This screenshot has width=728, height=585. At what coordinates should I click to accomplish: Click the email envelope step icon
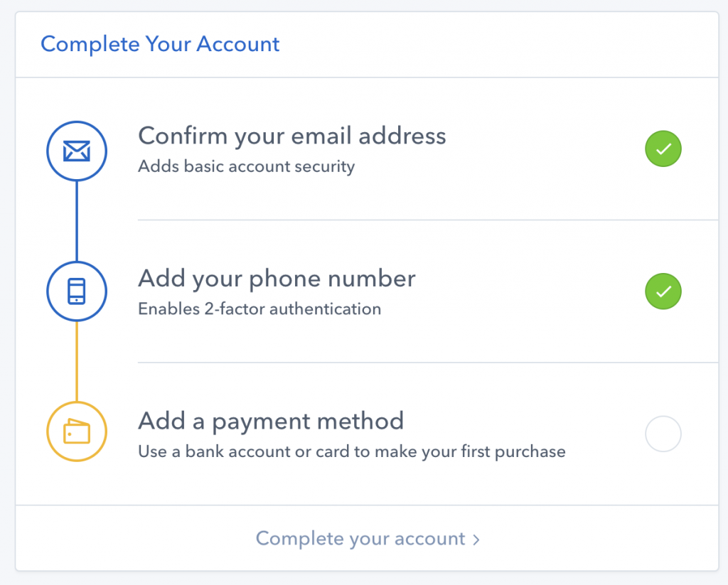(77, 151)
